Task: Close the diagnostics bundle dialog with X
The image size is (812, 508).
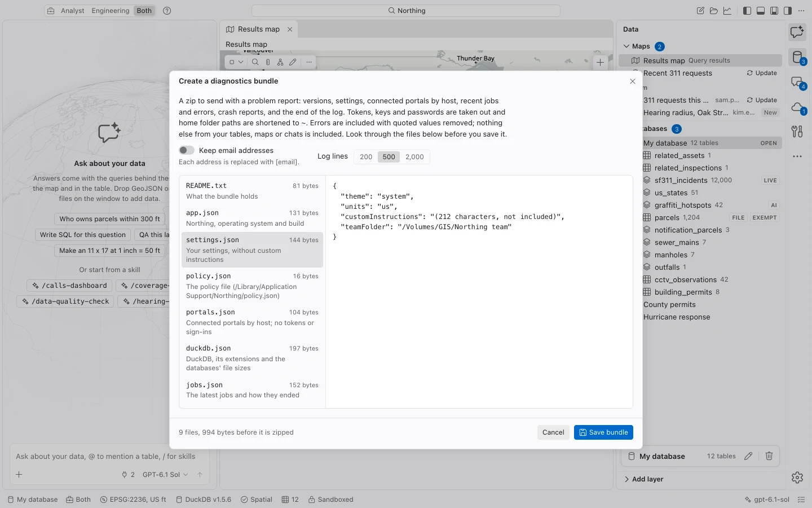Action: click(x=633, y=81)
